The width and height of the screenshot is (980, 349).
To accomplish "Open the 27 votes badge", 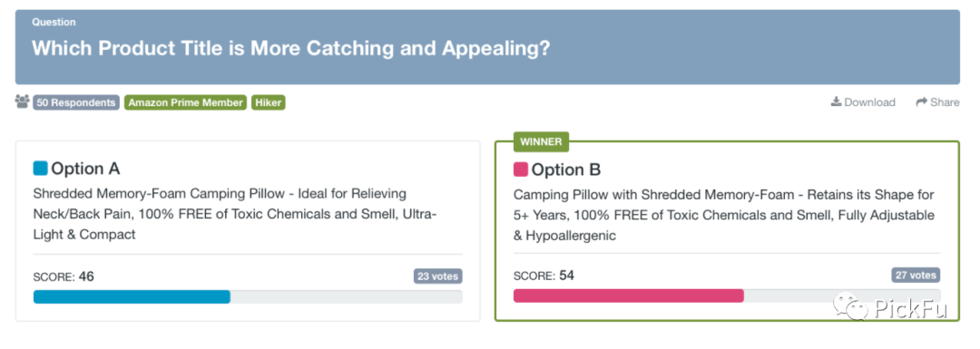I will coord(916,275).
